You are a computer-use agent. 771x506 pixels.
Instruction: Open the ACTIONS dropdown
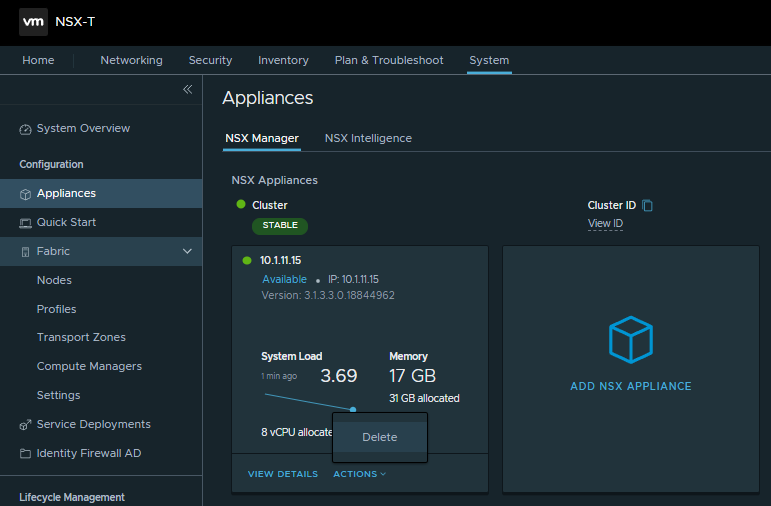[x=359, y=474]
